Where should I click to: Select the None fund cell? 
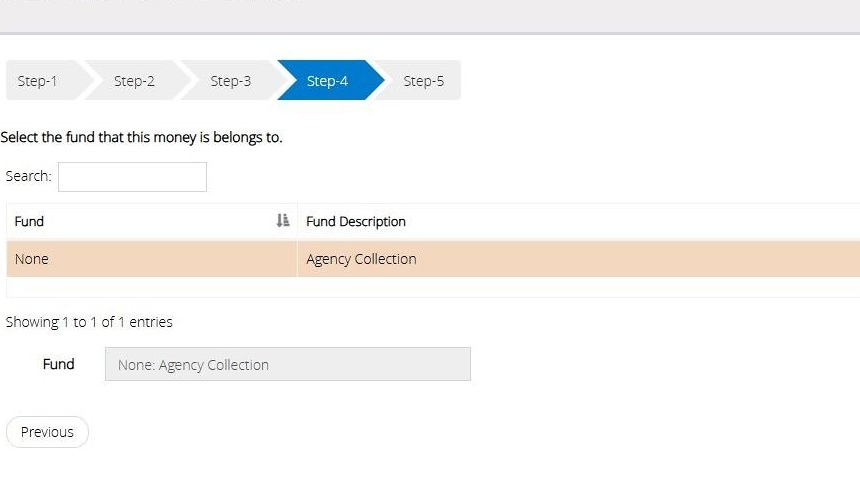(x=32, y=259)
